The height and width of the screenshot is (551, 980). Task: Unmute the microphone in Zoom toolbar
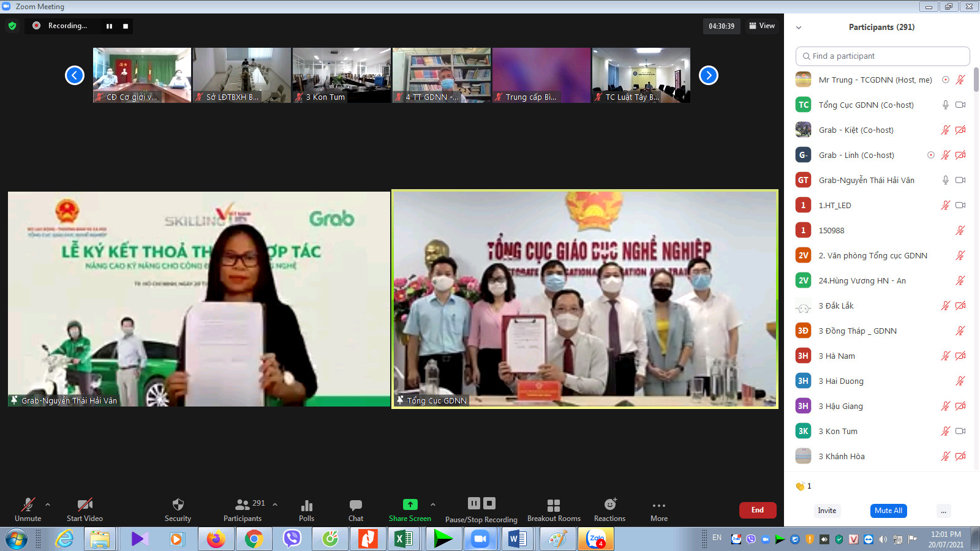click(28, 510)
